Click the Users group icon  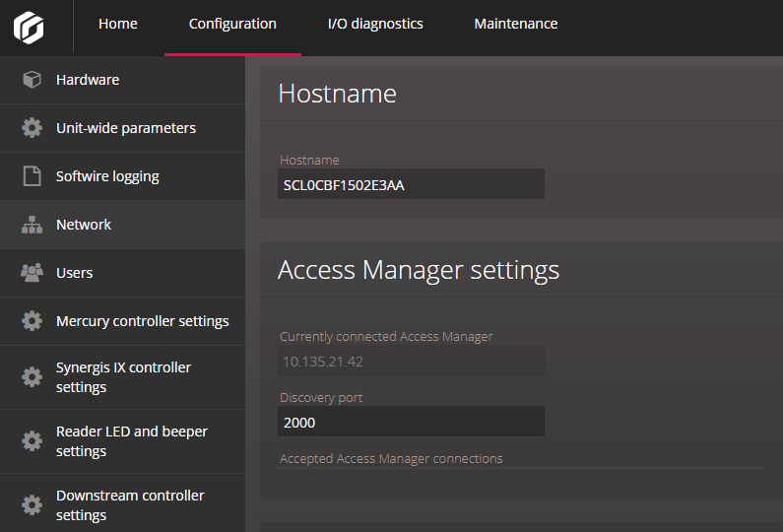[32, 273]
